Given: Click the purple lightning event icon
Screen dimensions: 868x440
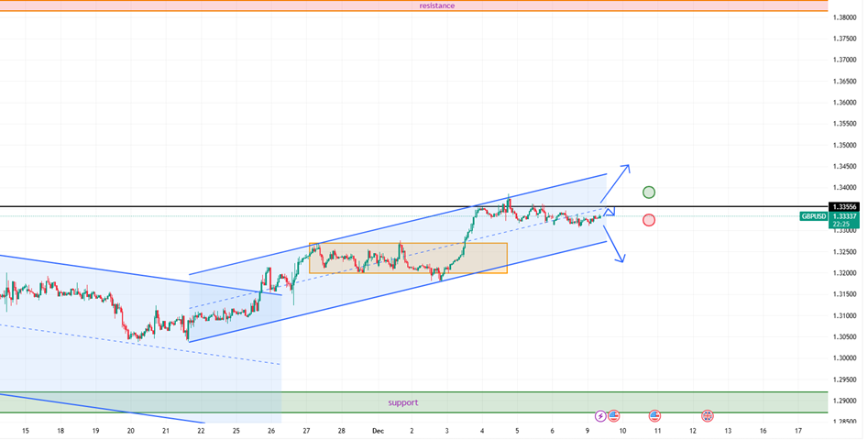Looking at the screenshot, I should (601, 416).
